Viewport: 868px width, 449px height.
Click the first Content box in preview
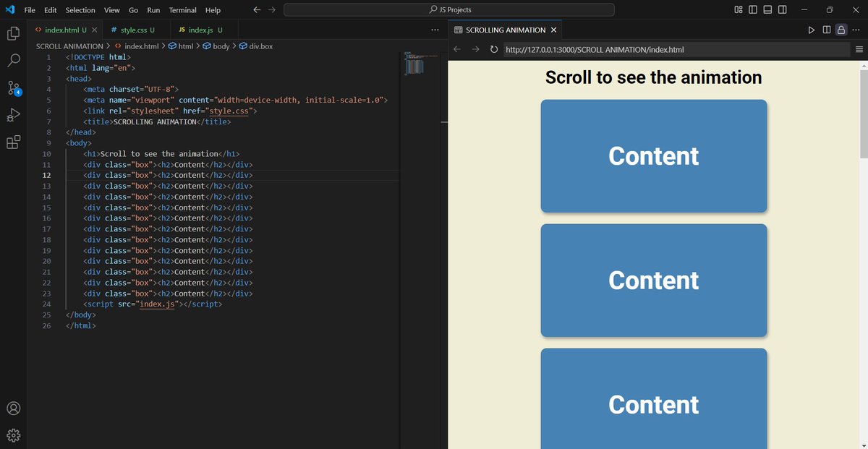point(653,156)
